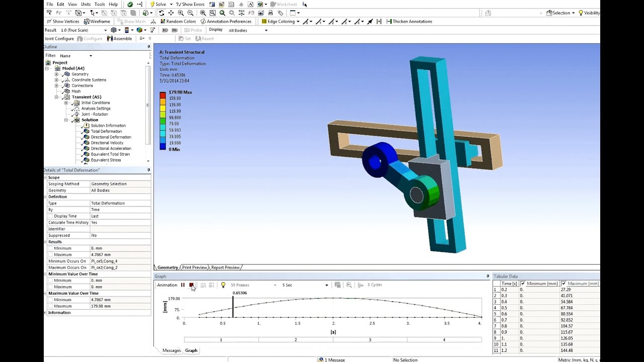Pause the animation
The width and height of the screenshot is (644, 362).
click(183, 285)
